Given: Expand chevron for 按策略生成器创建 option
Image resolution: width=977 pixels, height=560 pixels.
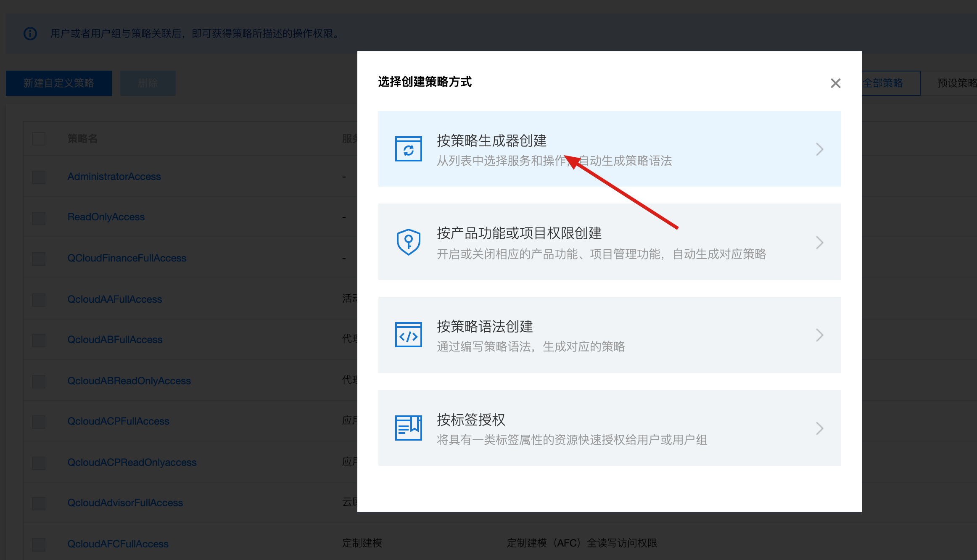Looking at the screenshot, I should (x=819, y=149).
